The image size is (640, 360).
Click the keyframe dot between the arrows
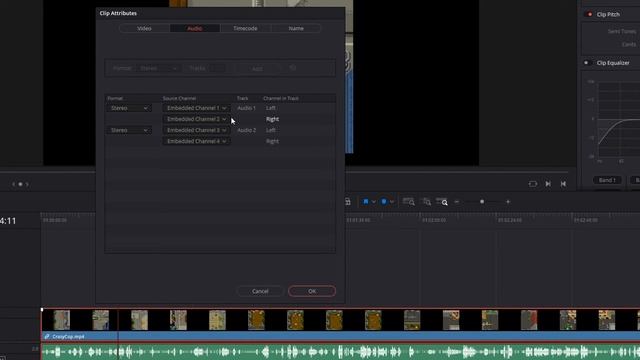20,184
